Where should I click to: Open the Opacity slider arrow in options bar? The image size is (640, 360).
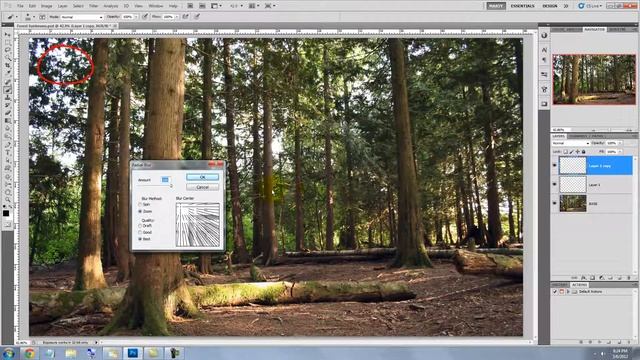(x=136, y=17)
